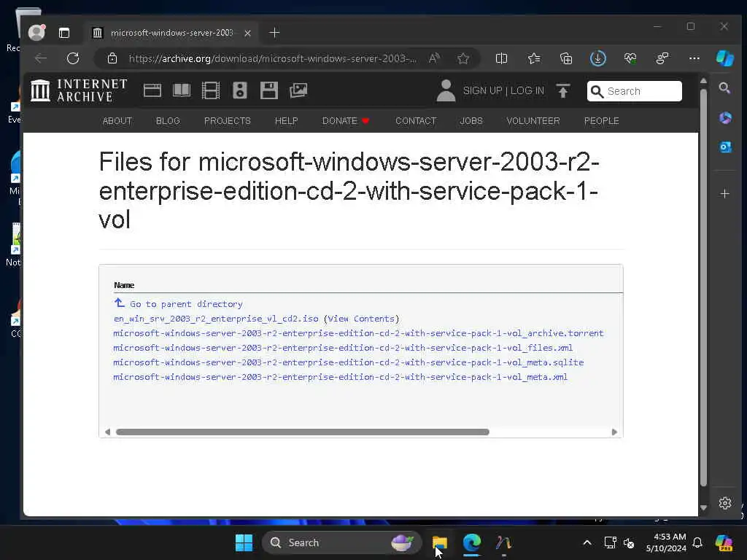The image size is (747, 560).
Task: Open the sidebar settings gear
Action: (x=724, y=503)
